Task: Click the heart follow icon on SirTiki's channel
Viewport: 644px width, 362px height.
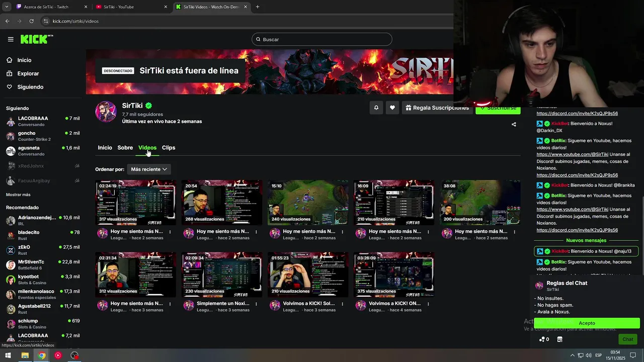Action: click(392, 108)
